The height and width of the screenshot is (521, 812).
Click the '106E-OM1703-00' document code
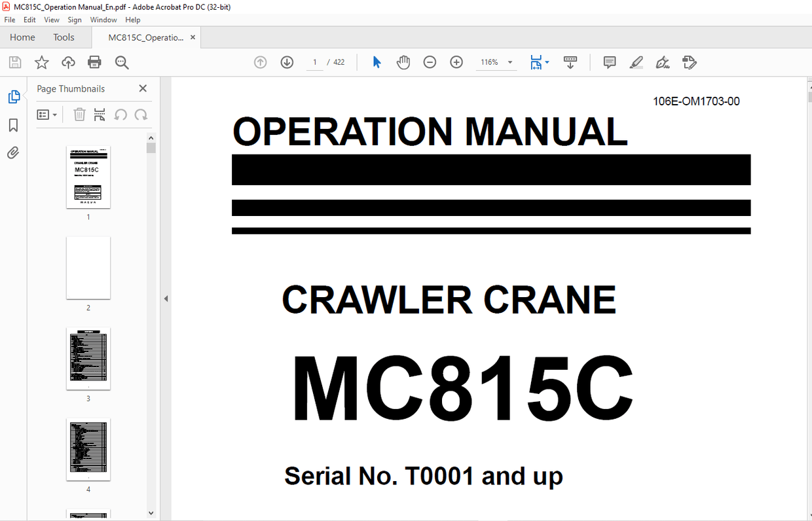(696, 101)
